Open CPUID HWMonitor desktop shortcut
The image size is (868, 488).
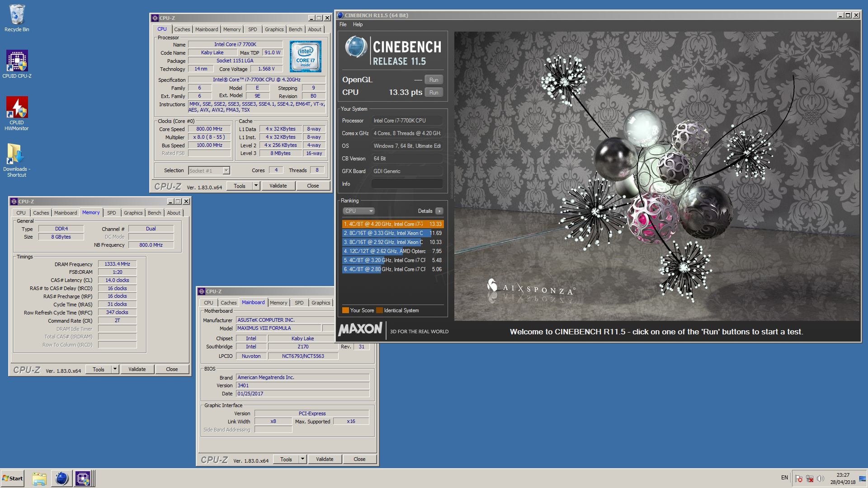[x=17, y=113]
